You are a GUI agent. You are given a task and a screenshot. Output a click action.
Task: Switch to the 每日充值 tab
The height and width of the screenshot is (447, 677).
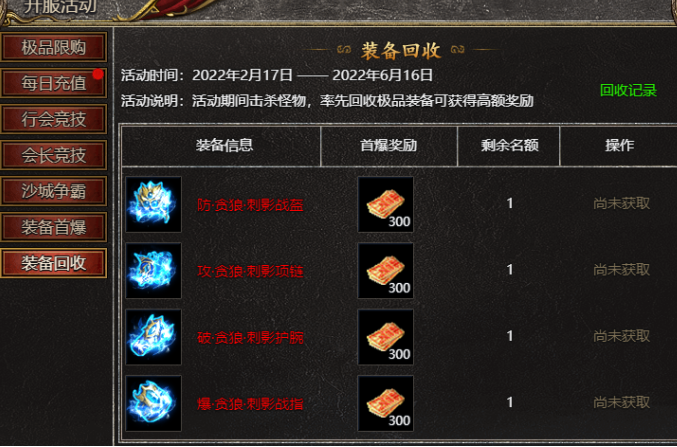(x=54, y=83)
